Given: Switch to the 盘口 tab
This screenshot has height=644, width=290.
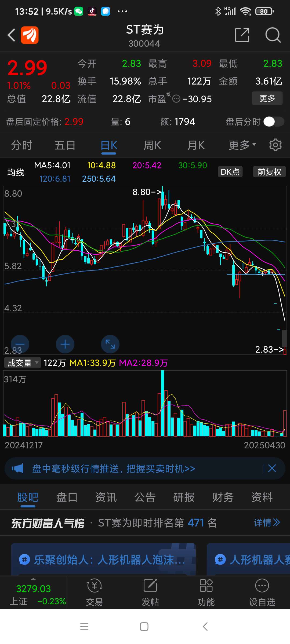Looking at the screenshot, I should coord(67,497).
